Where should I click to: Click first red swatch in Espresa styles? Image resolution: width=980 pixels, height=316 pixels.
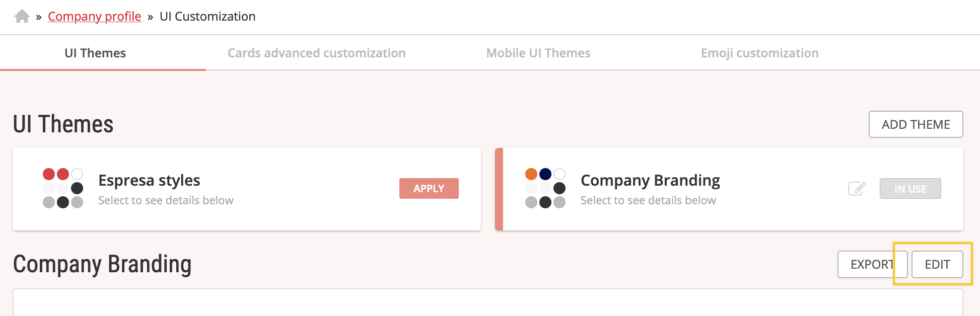[49, 174]
